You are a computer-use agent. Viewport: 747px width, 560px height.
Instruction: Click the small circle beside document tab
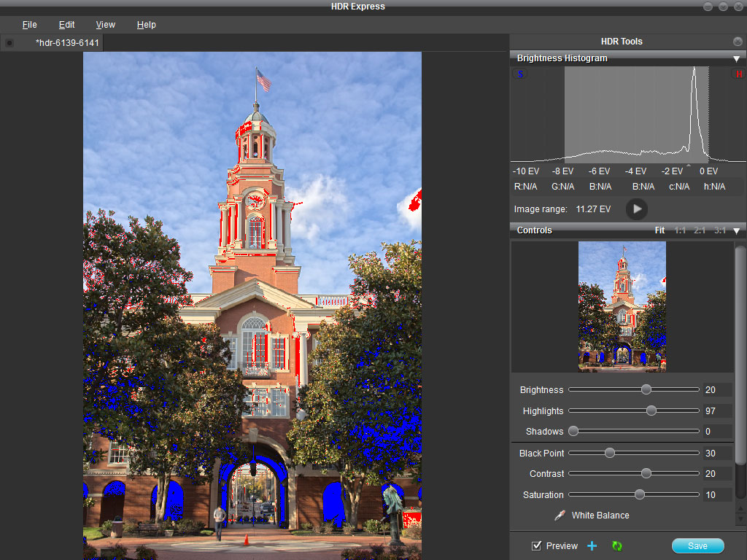coord(9,43)
